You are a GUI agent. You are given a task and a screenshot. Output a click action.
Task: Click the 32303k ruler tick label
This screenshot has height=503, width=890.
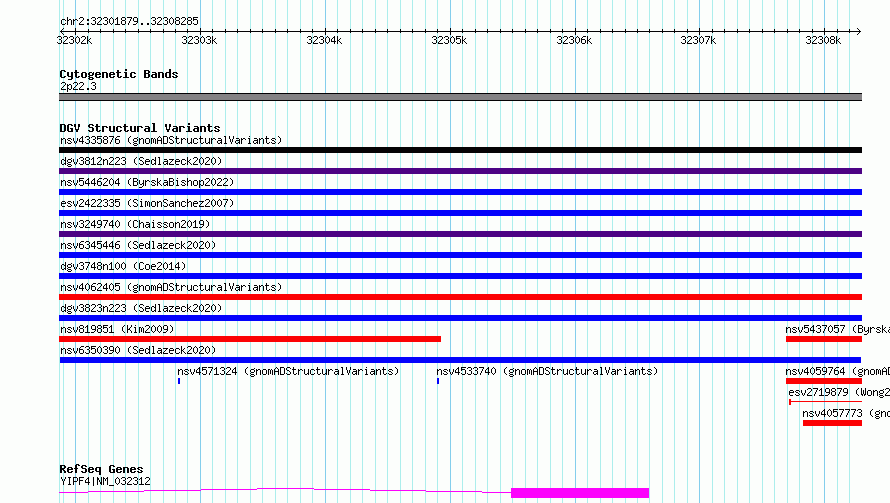pos(199,40)
